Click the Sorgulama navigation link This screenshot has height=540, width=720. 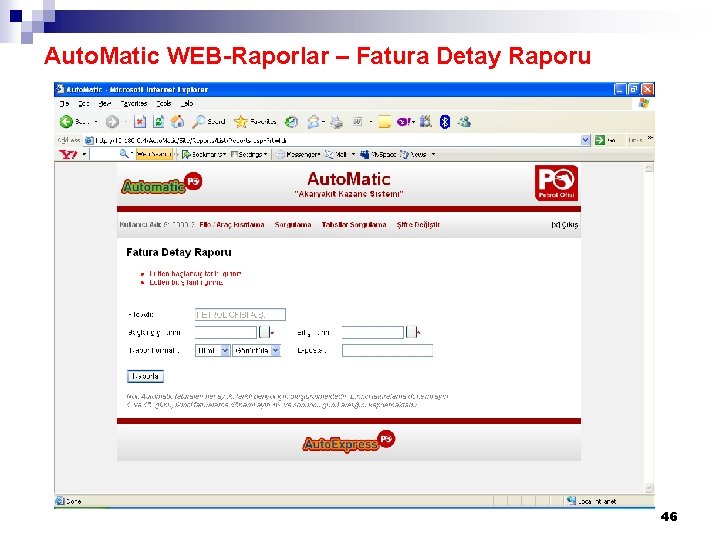(x=293, y=225)
